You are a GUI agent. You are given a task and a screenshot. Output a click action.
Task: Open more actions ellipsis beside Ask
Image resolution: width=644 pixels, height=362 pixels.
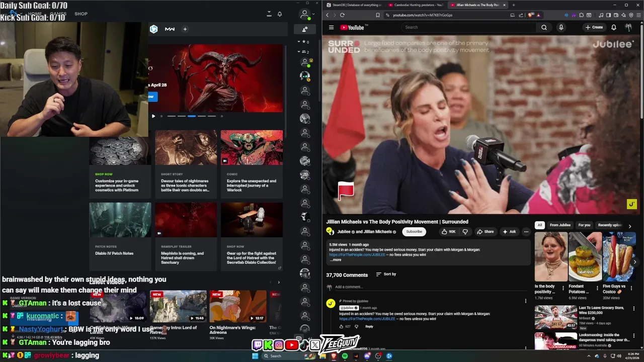[526, 232]
